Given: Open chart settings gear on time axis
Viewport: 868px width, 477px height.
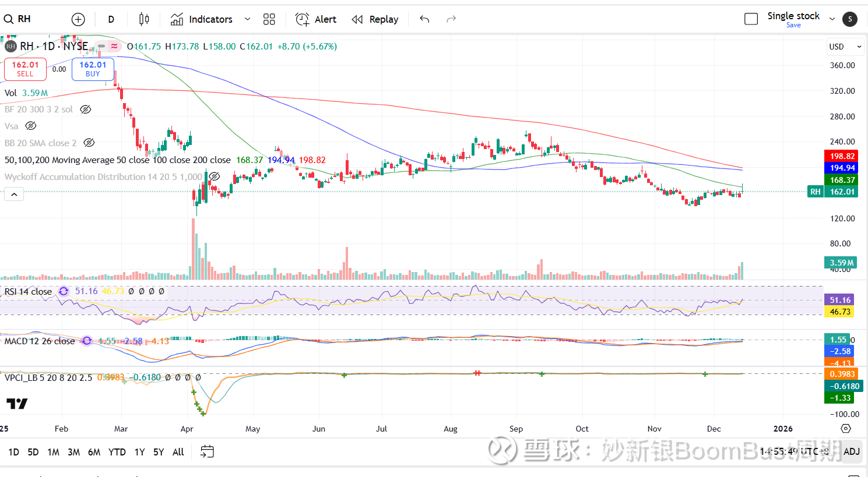Looking at the screenshot, I should 846,429.
